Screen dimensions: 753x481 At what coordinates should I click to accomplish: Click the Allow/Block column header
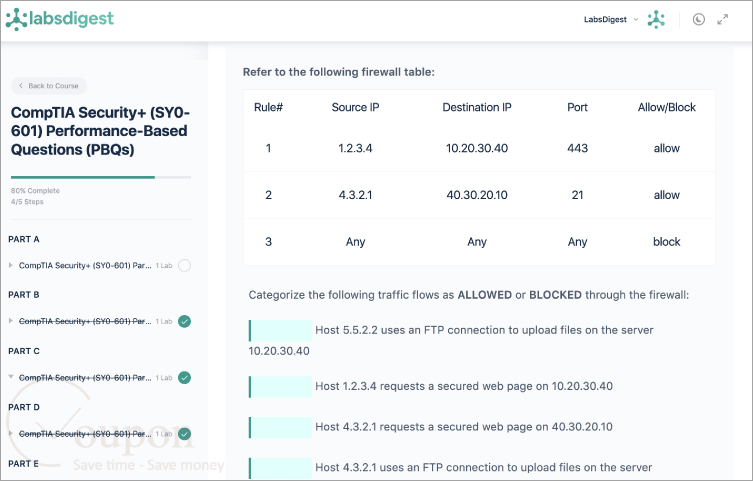point(667,108)
